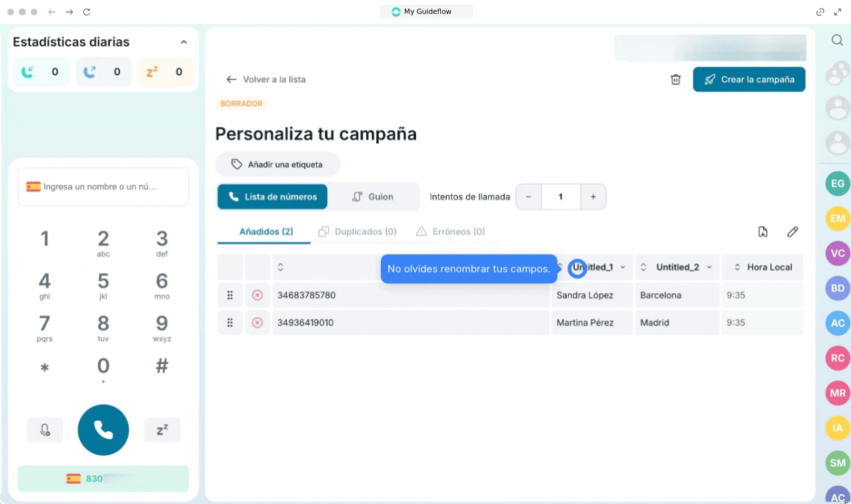Click the trash delete campaign icon
This screenshot has width=851, height=504.
[x=676, y=79]
